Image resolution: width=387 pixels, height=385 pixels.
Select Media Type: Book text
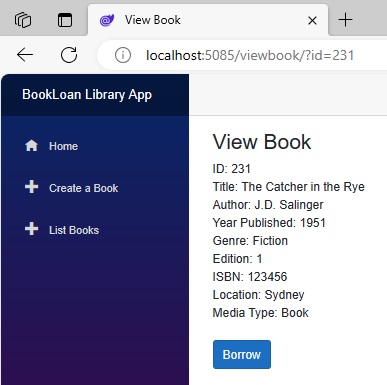(x=261, y=313)
